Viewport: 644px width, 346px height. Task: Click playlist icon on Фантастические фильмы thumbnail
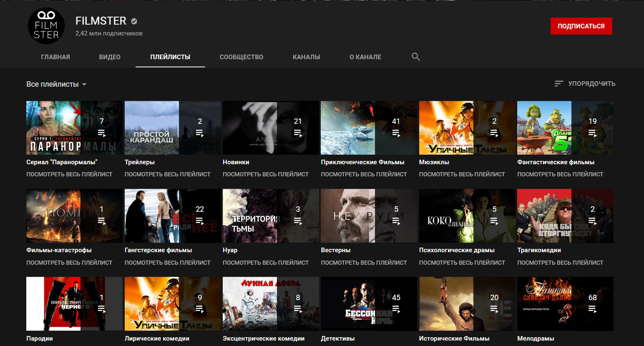(592, 133)
